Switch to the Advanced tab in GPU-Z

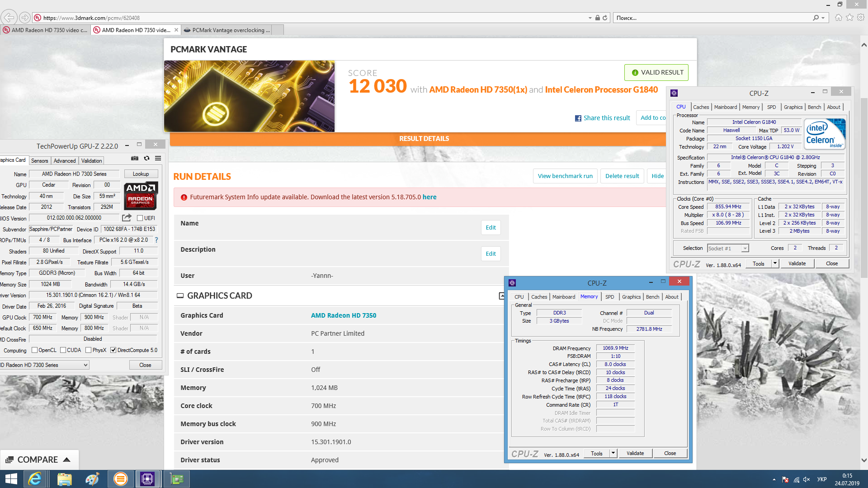point(65,161)
